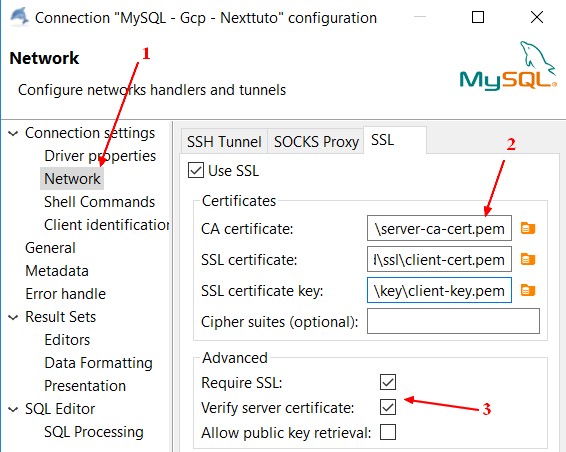The image size is (566, 452).
Task: Select Result Sets tree item
Action: pyautogui.click(x=60, y=317)
